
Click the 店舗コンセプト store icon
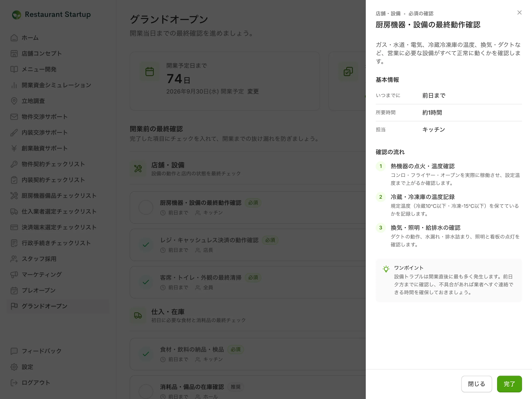point(14,53)
